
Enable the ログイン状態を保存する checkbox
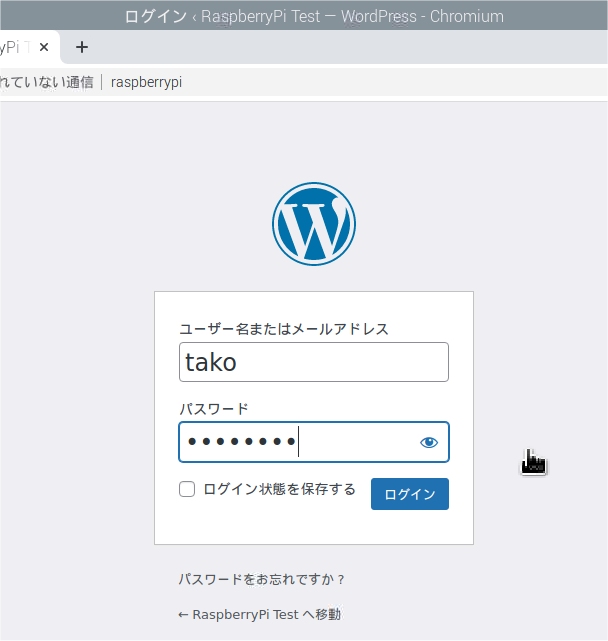[187, 489]
